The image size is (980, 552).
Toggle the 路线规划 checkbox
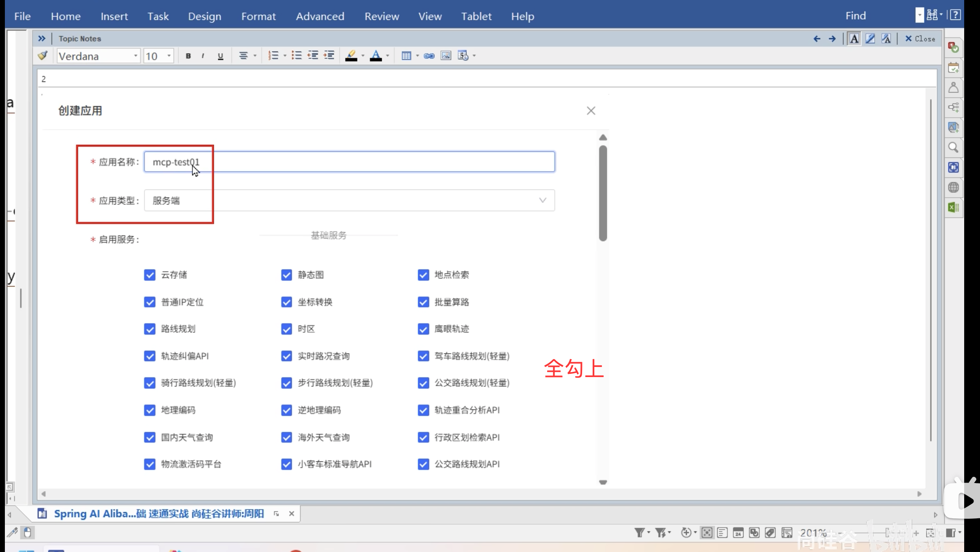click(150, 329)
